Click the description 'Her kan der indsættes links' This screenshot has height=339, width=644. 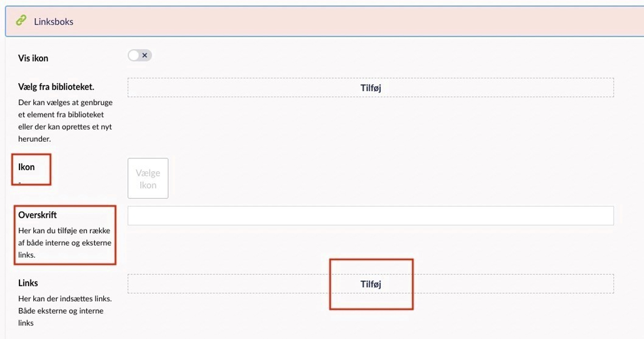tap(65, 310)
